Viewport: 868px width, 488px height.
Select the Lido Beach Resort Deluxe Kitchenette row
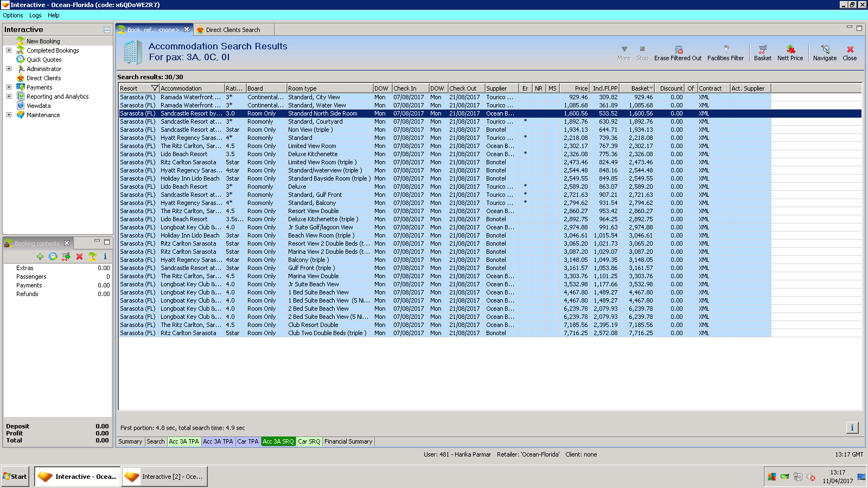point(313,154)
